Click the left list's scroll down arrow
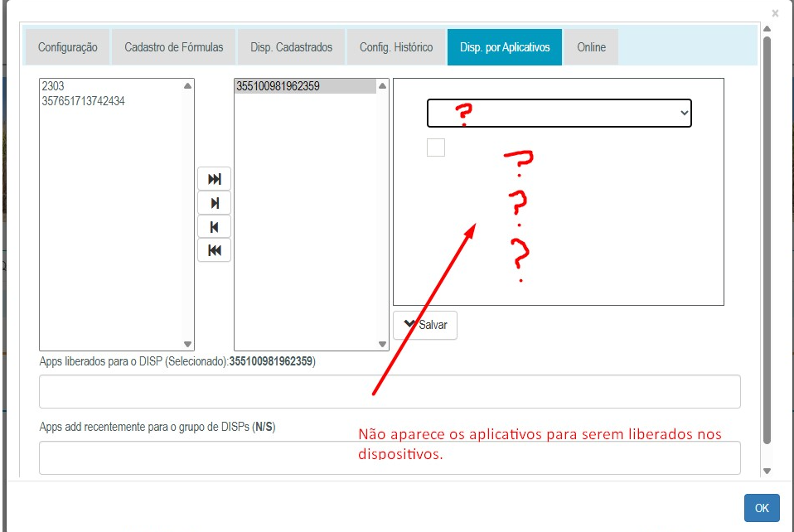This screenshot has height=532, width=794. point(188,344)
